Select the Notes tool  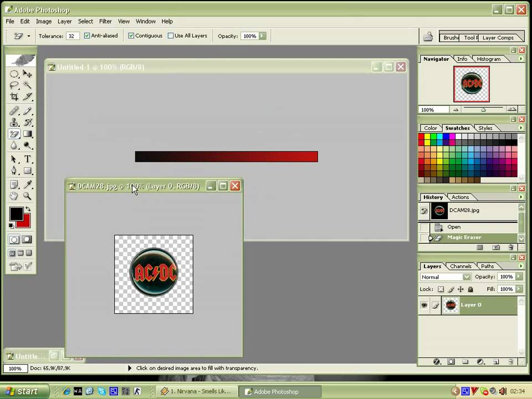tap(14, 185)
